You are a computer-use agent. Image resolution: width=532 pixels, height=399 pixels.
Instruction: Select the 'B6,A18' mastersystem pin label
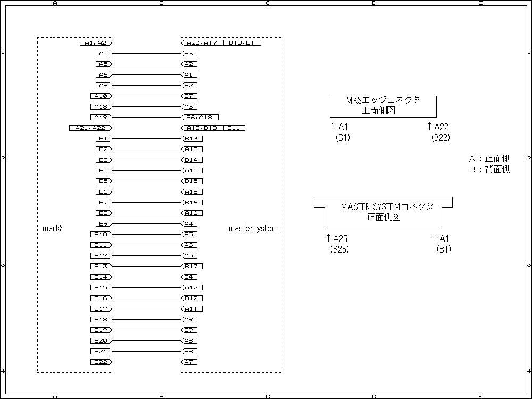[199, 118]
